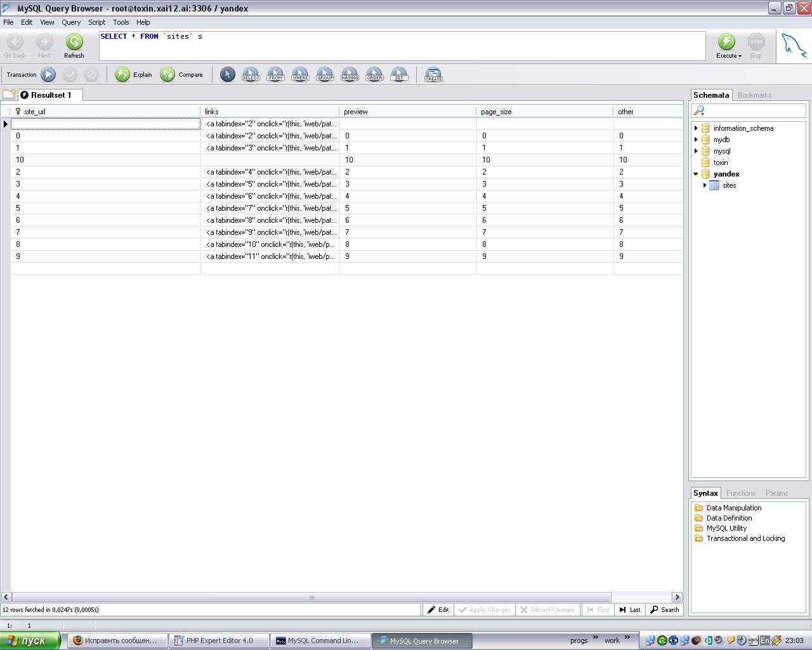812x650 pixels.
Task: Click the CREATE tool icon
Action: pyautogui.click(x=433, y=75)
